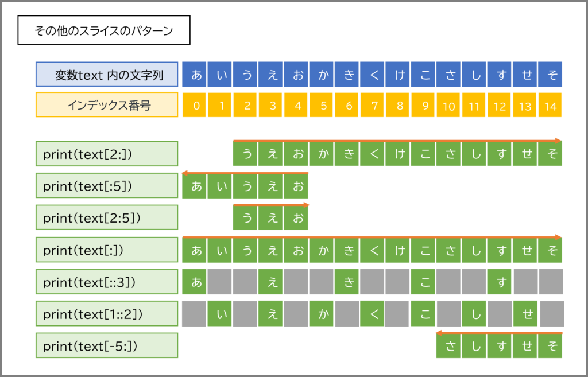Select the label 変数text 内の文字列
Viewport: 588px width, 377px height.
click(x=107, y=75)
